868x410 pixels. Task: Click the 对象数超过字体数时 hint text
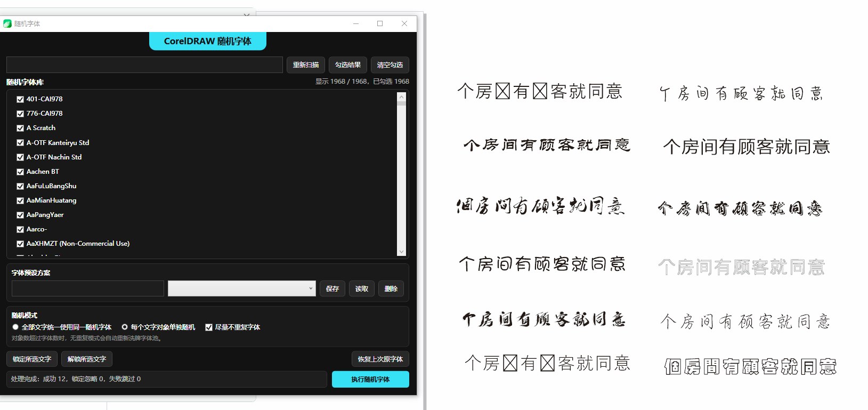(87, 338)
